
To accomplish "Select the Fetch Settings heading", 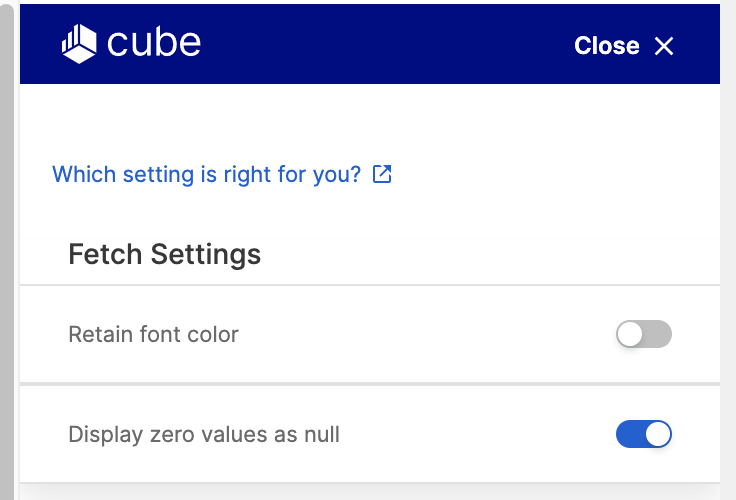I will [164, 254].
